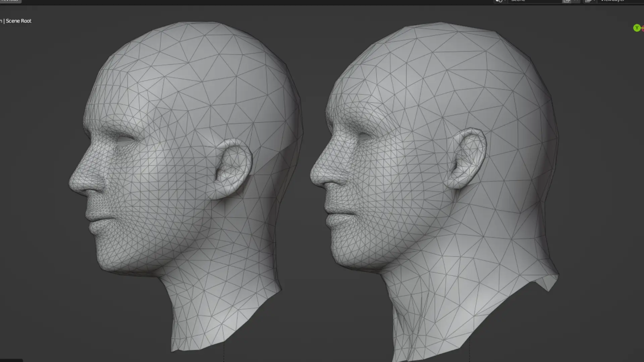The width and height of the screenshot is (644, 362).
Task: Delete the scene with the X icon
Action: pyautogui.click(x=576, y=1)
